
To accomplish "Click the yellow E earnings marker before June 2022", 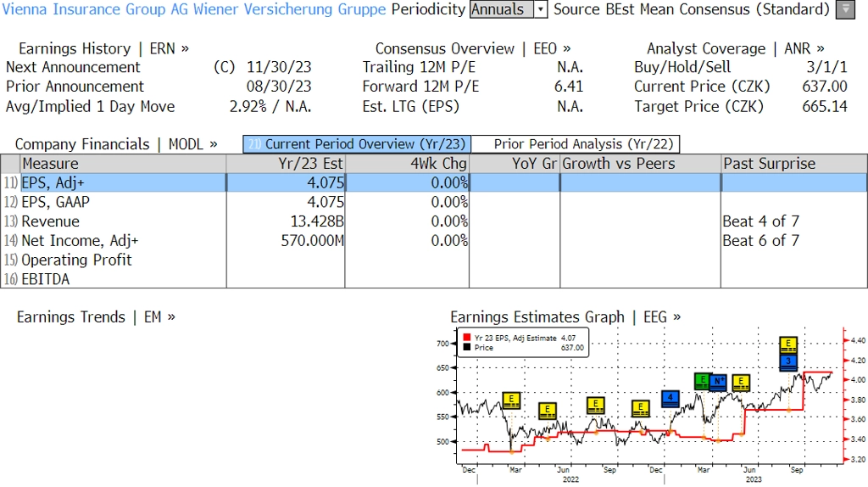I will (x=547, y=411).
